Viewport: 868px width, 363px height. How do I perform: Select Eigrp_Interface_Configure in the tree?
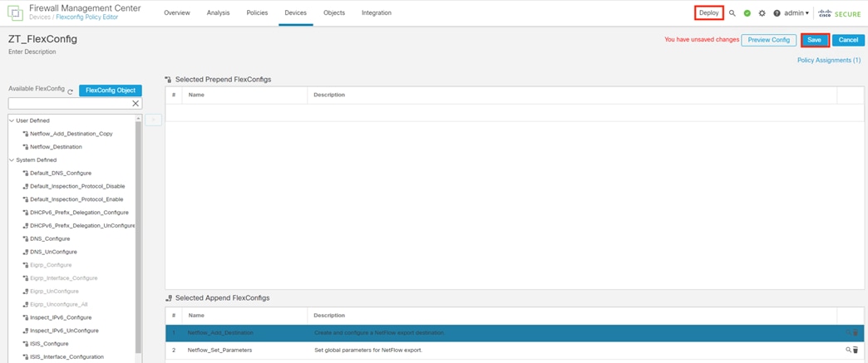[64, 277]
